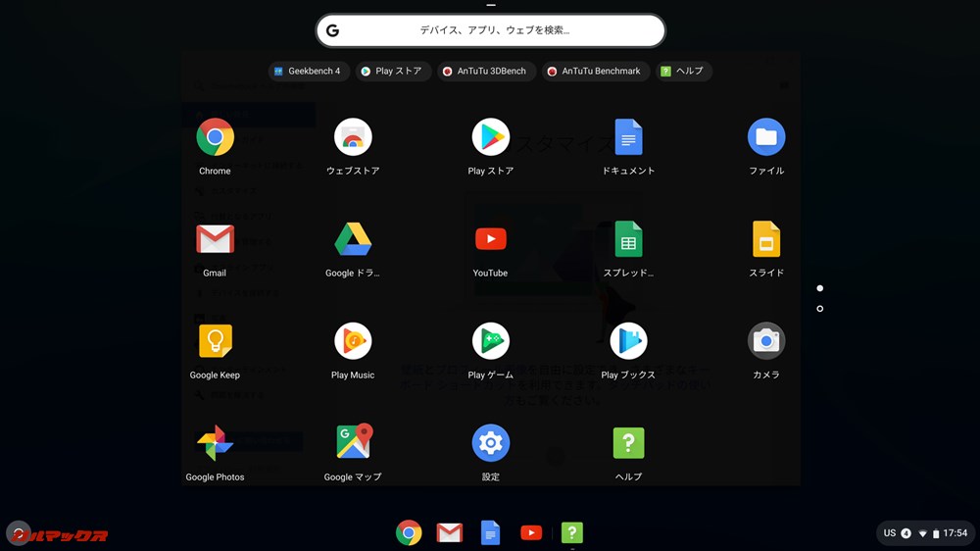Open Gmail from the shelf
980x551 pixels.
(x=450, y=533)
